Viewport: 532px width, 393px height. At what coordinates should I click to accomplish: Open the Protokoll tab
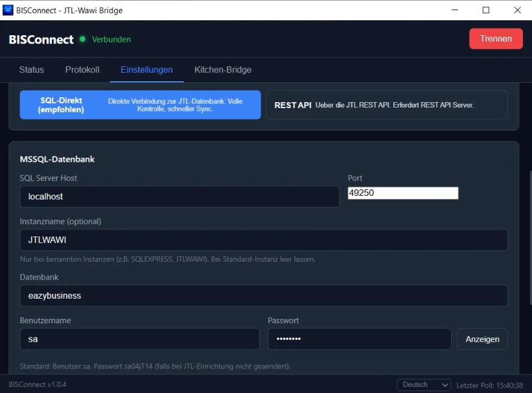pyautogui.click(x=82, y=70)
